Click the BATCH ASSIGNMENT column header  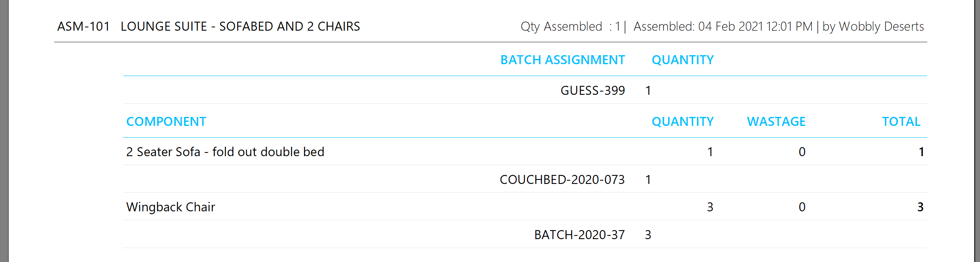coord(562,60)
